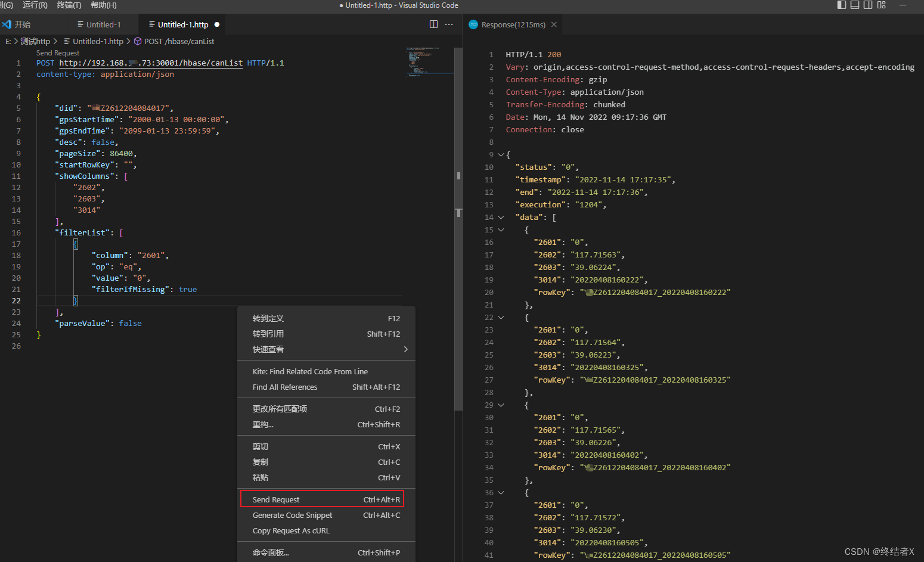The image size is (924, 562).
Task: Collapse the JSON response body fold at brace
Action: pyautogui.click(x=500, y=154)
